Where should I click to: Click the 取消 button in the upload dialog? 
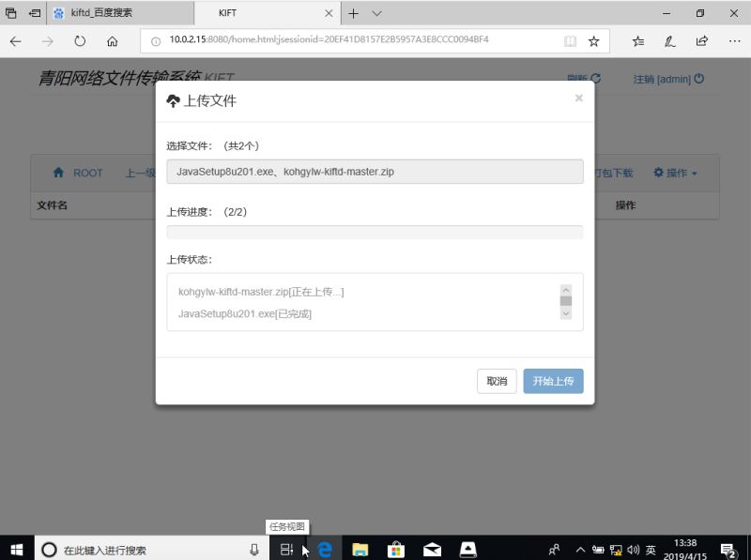(x=497, y=382)
